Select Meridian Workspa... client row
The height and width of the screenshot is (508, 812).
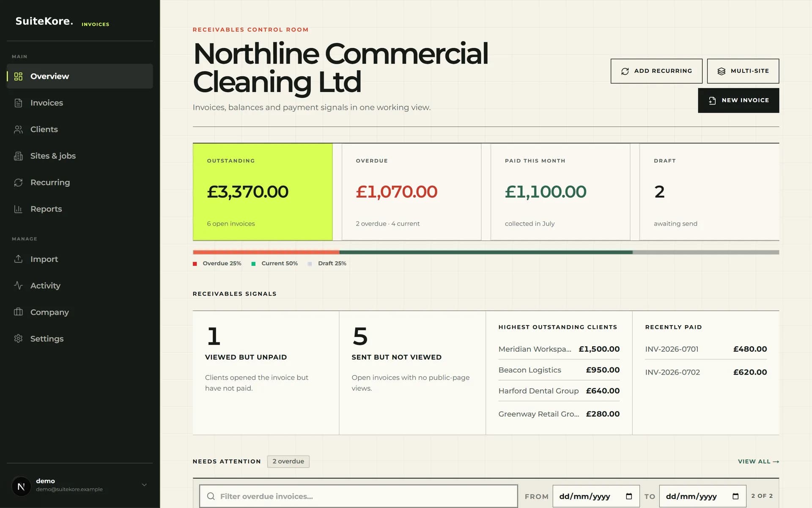point(559,349)
